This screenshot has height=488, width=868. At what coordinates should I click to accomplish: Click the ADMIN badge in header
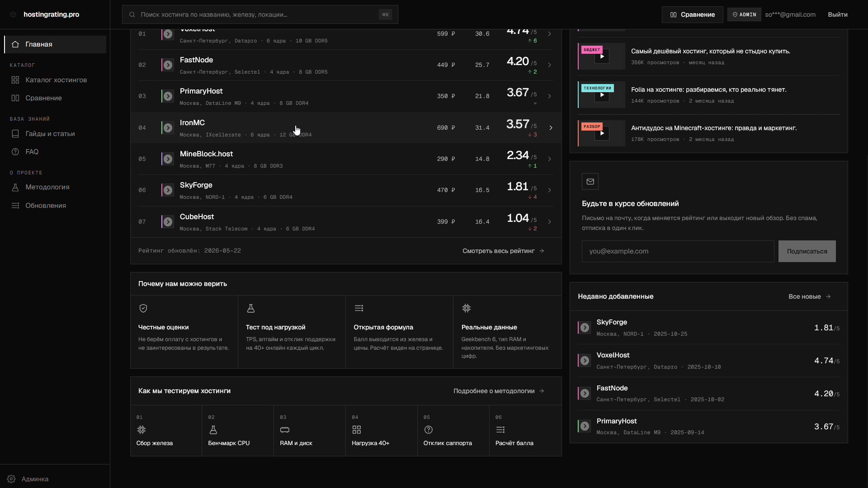[x=744, y=14]
